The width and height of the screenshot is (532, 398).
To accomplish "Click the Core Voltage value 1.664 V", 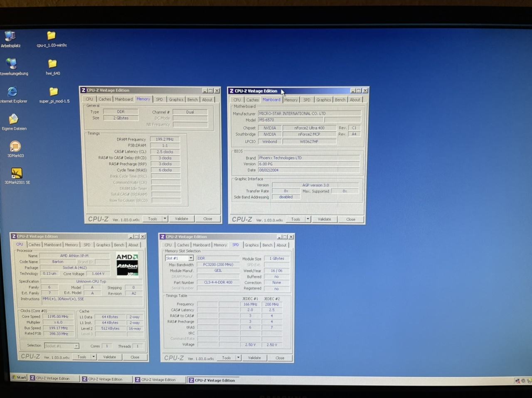I will (98, 274).
